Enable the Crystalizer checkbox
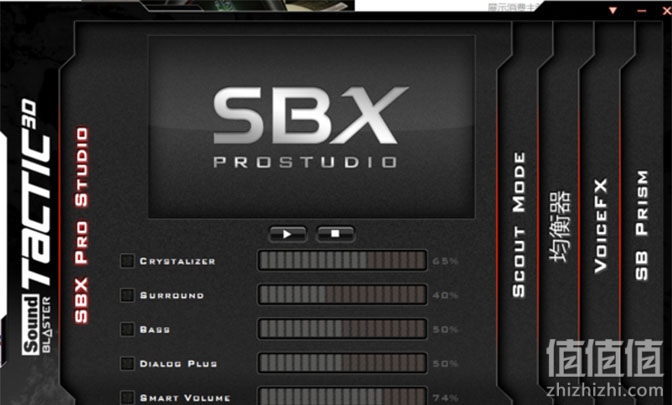The image size is (672, 405). pyautogui.click(x=127, y=261)
